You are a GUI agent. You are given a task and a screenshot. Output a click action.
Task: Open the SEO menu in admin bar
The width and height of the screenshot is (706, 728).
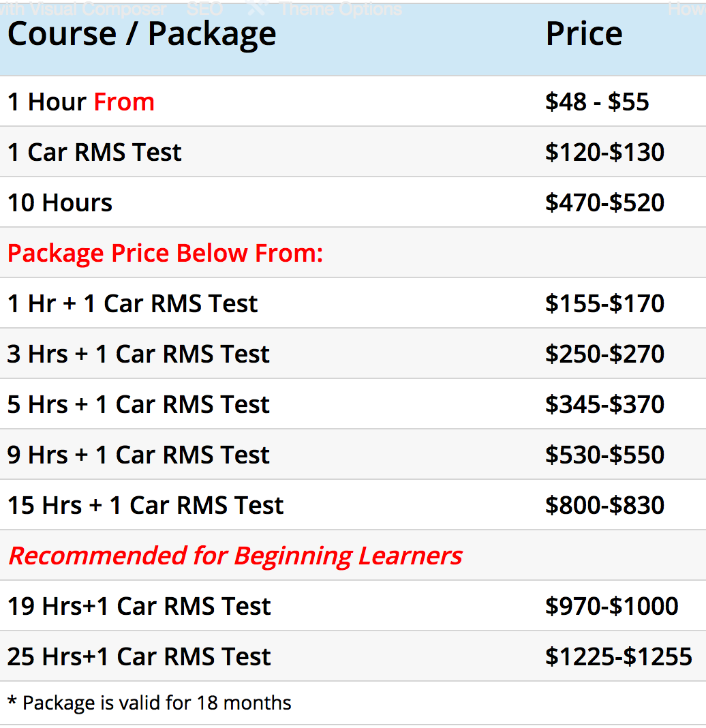pyautogui.click(x=204, y=9)
